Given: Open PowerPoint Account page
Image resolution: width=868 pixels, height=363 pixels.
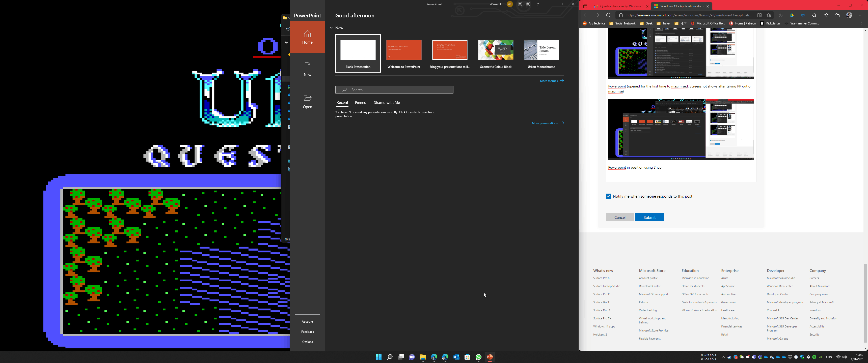Looking at the screenshot, I should (x=307, y=322).
